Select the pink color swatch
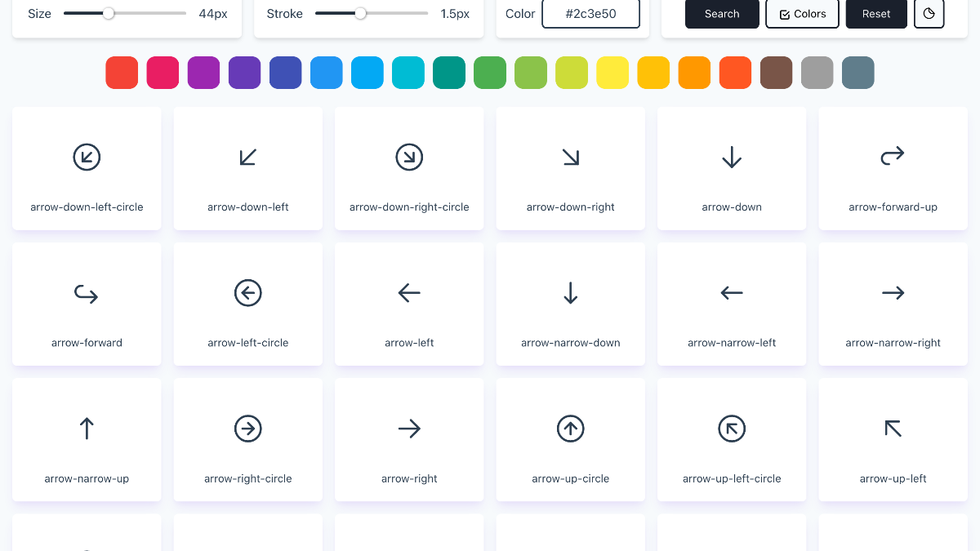The width and height of the screenshot is (980, 551). pyautogui.click(x=163, y=73)
